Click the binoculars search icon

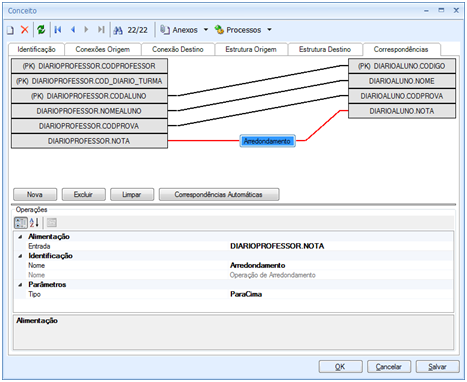[x=118, y=30]
